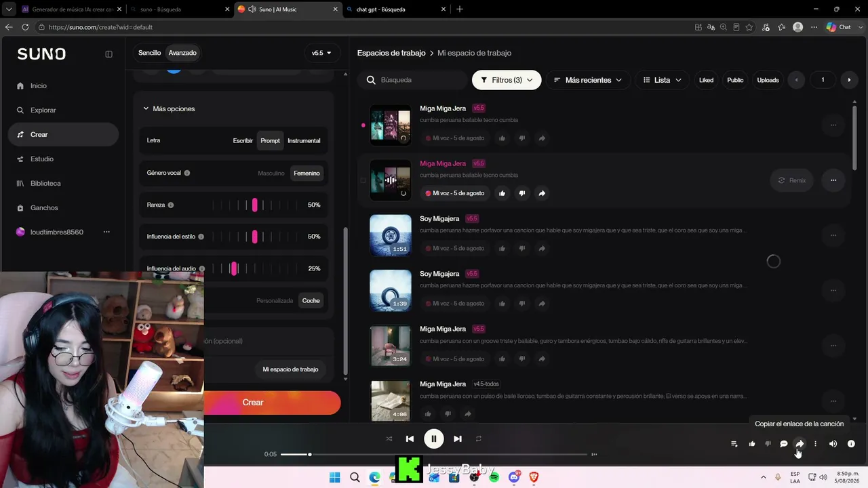The height and width of the screenshot is (488, 868).
Task: Go to the next page of songs
Action: (849, 80)
